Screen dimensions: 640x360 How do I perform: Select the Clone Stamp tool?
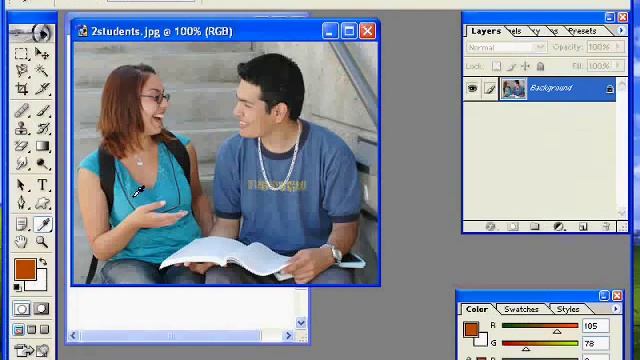point(21,128)
